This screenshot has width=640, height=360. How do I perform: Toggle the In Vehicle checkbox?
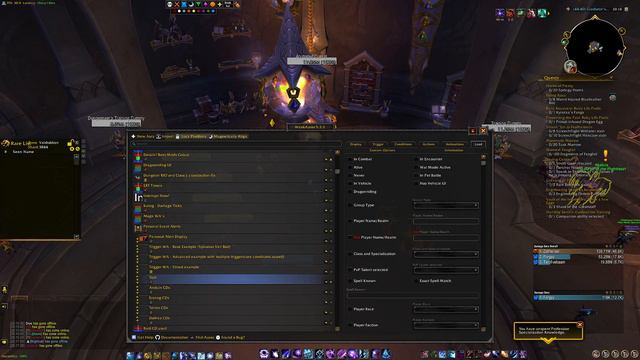[350, 184]
